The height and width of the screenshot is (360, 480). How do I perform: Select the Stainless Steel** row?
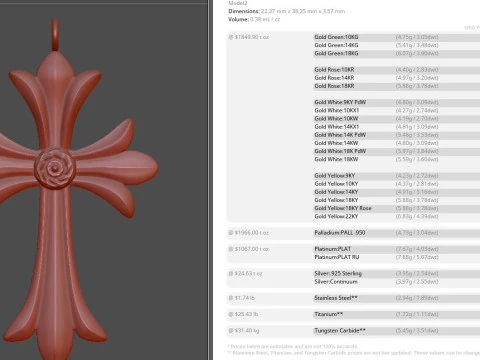pos(397,298)
